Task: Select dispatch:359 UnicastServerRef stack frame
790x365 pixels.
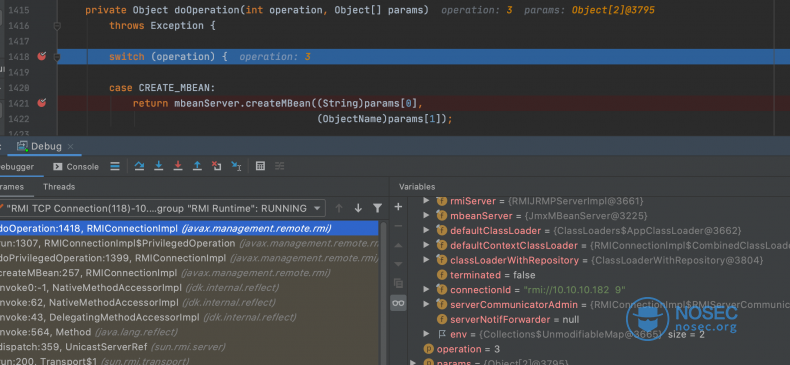Action: coord(189,347)
